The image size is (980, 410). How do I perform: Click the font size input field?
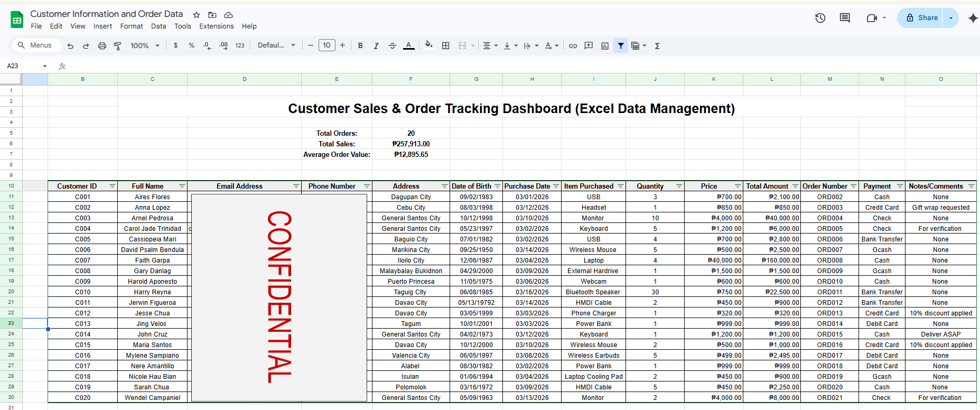pos(327,45)
